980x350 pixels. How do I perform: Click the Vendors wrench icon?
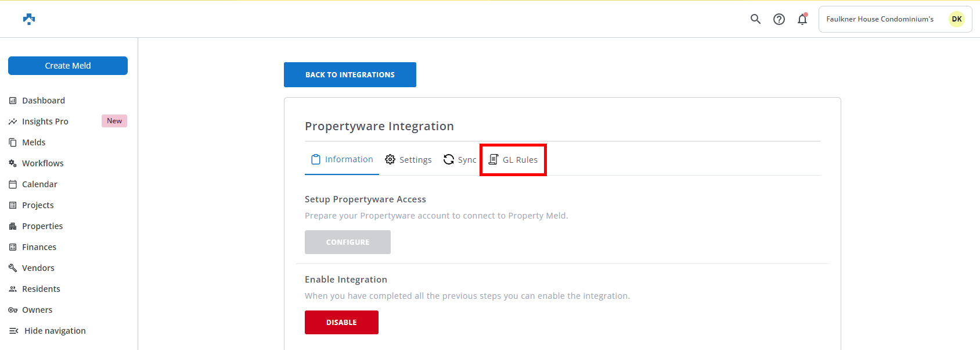point(13,268)
